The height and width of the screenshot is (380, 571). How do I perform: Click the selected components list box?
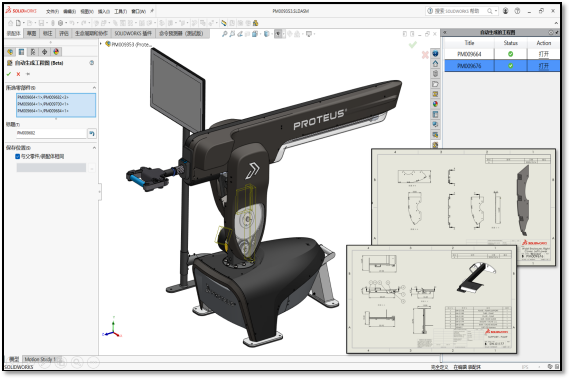pyautogui.click(x=56, y=105)
